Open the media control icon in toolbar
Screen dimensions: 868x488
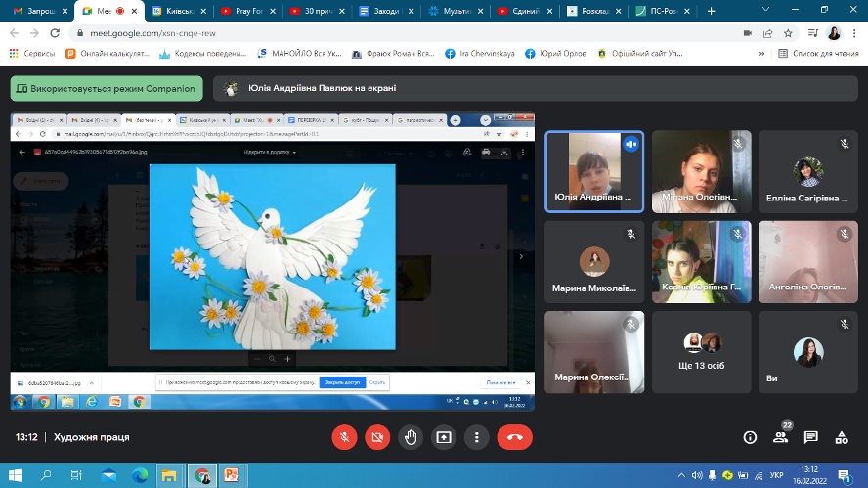tap(812, 33)
